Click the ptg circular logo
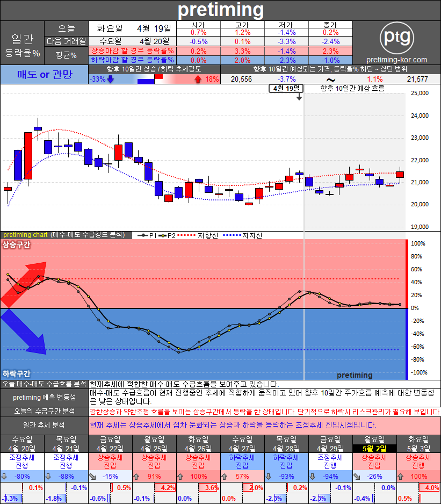 coord(396,37)
